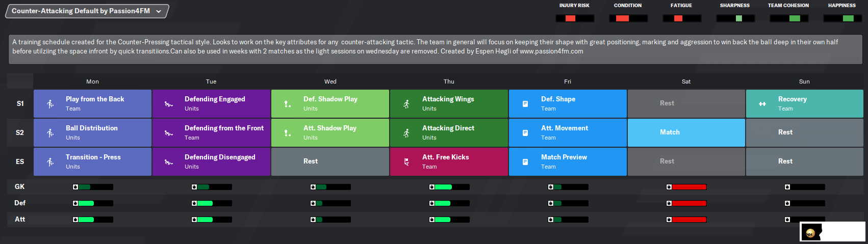
Task: Click the Match Preview clipboard icon
Action: [x=525, y=162]
